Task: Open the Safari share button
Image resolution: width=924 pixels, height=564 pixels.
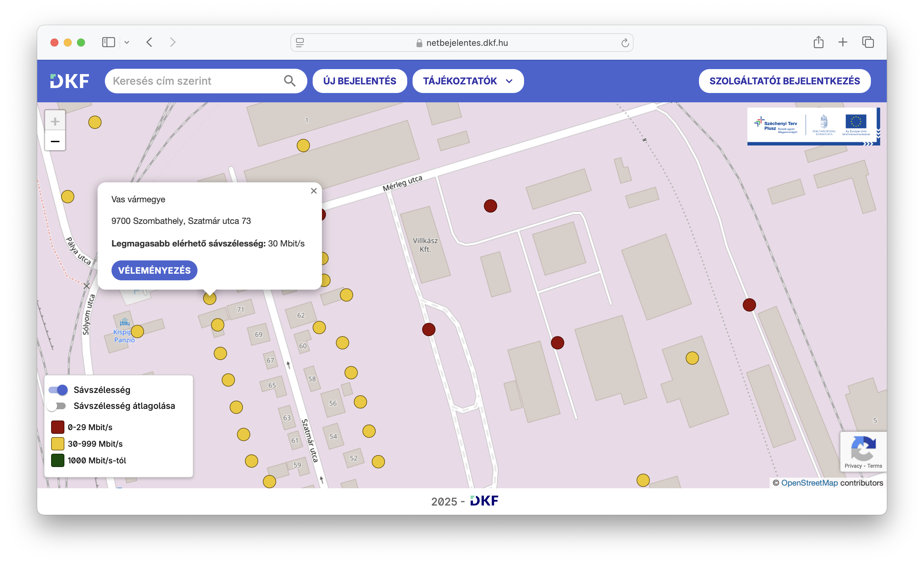Action: [818, 42]
